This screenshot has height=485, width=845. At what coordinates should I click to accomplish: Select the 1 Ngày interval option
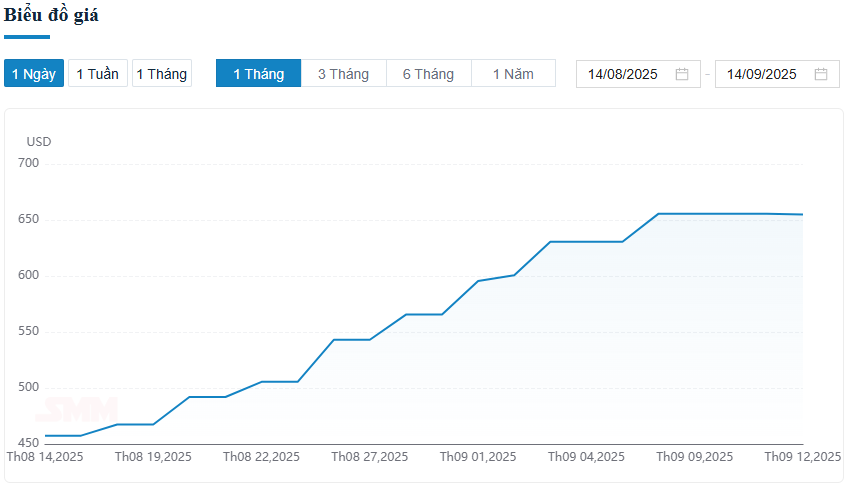(x=34, y=74)
